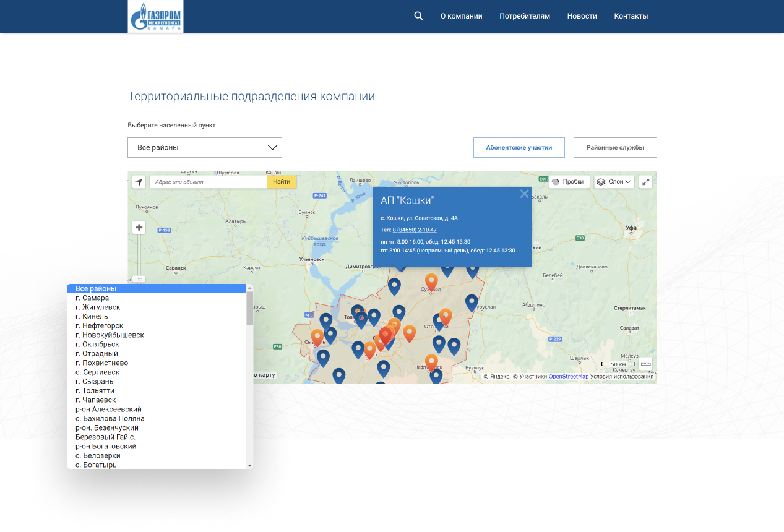Open the OpenStreetMap attribution link
The image size is (784, 532).
pyautogui.click(x=568, y=376)
